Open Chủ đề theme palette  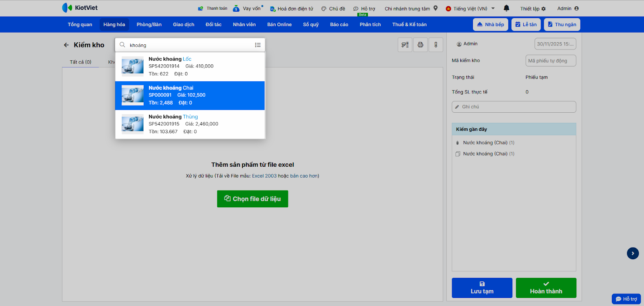tap(333, 8)
